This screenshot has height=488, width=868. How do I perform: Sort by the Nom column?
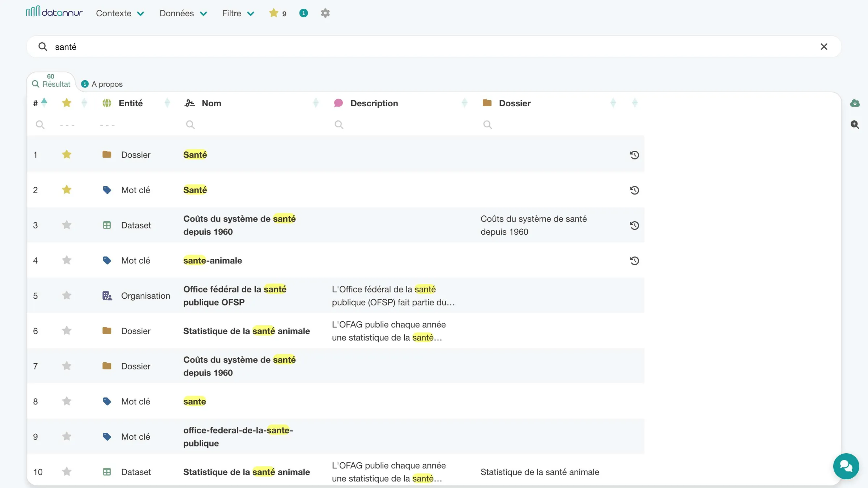[316, 103]
